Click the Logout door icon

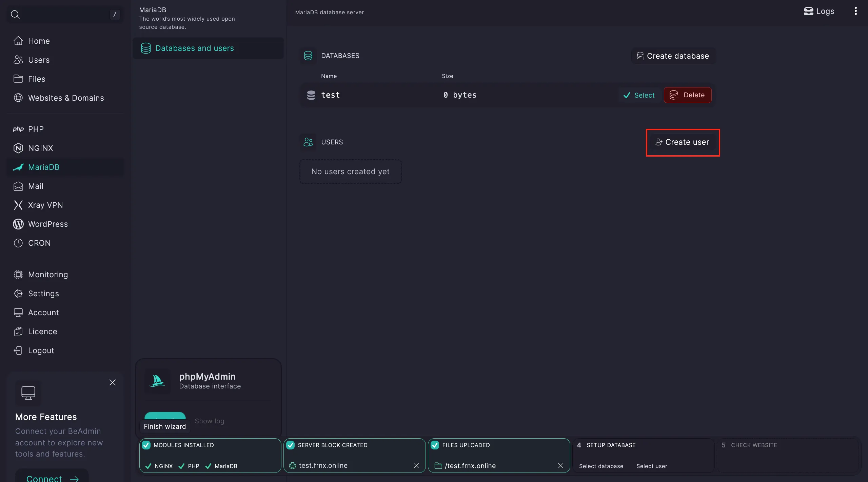click(18, 350)
